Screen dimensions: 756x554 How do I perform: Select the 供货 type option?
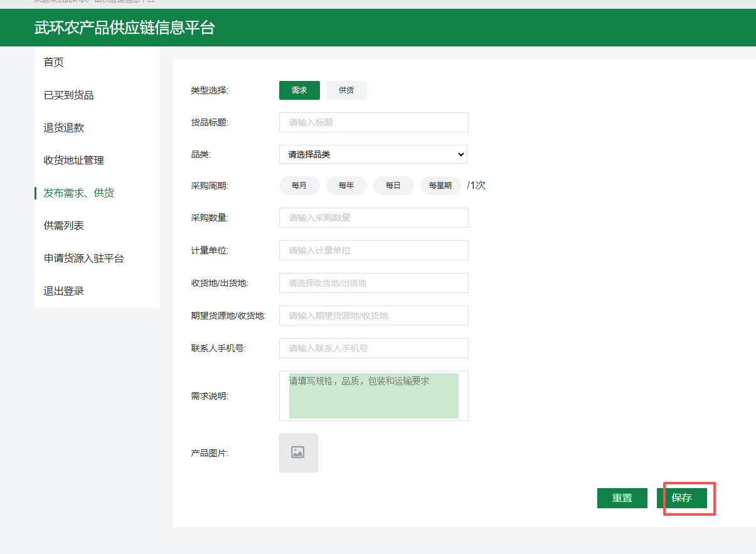click(x=346, y=90)
